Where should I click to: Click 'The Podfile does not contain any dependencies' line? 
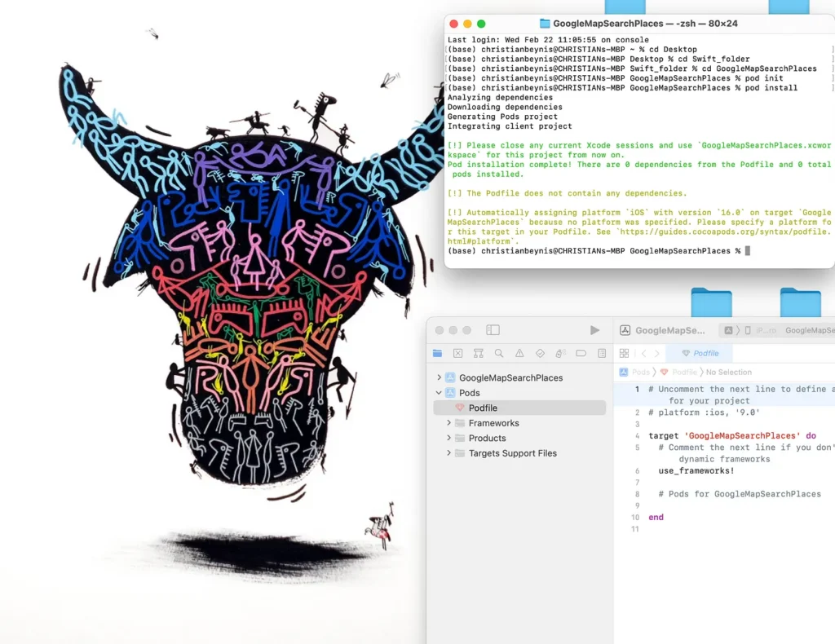(x=567, y=193)
